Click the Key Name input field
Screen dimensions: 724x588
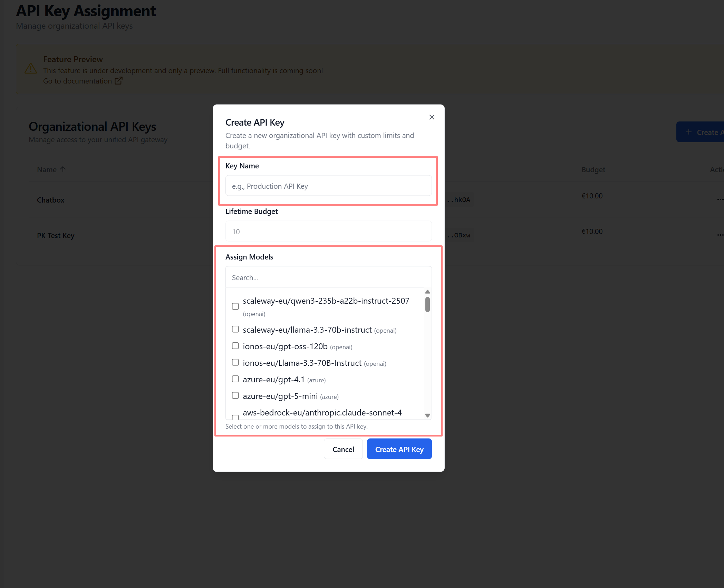click(328, 186)
